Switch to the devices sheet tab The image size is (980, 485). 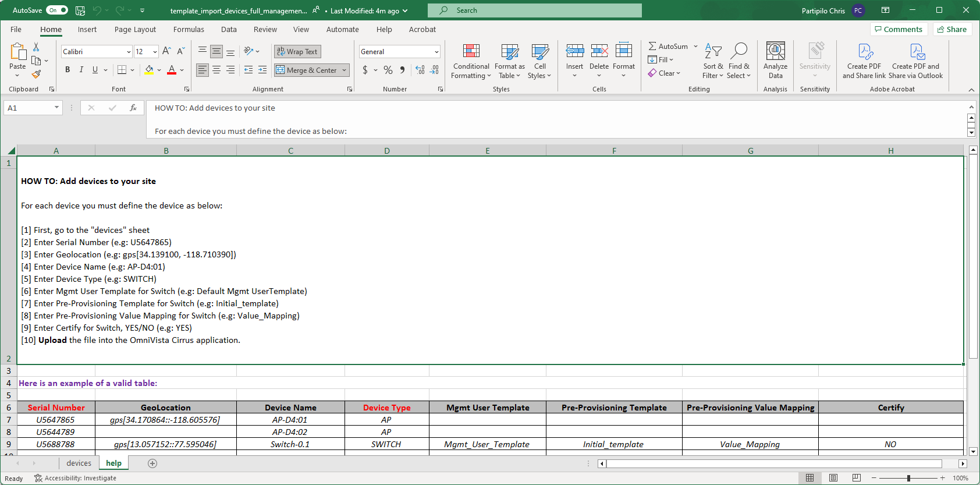coord(79,463)
